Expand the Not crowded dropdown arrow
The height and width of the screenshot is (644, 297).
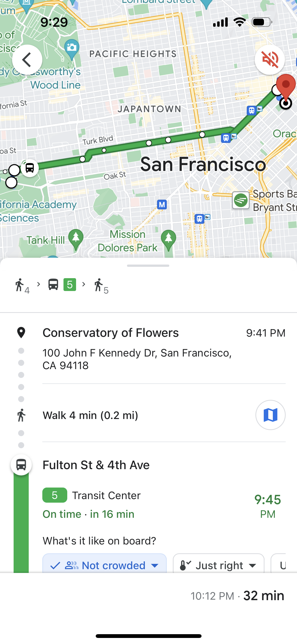(x=155, y=565)
